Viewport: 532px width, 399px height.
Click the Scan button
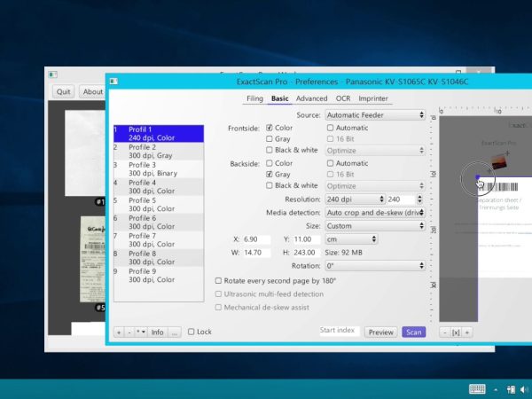pos(413,332)
